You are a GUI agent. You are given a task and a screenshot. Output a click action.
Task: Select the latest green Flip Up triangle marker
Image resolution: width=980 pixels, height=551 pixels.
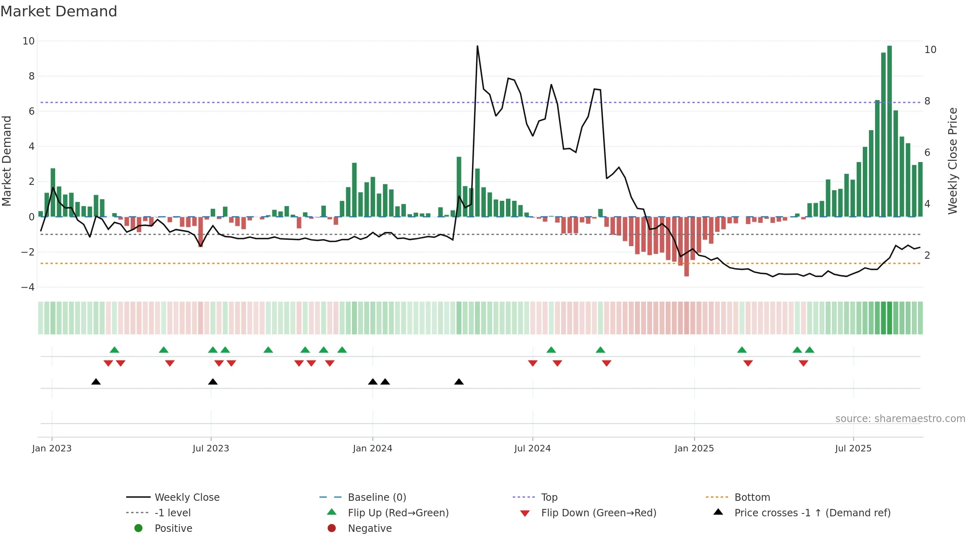[810, 350]
